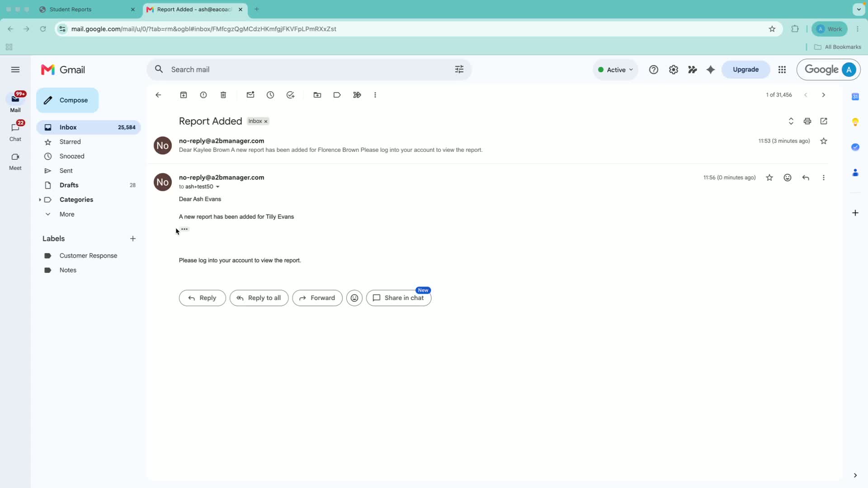Go back to inbox with back arrow

pos(158,95)
